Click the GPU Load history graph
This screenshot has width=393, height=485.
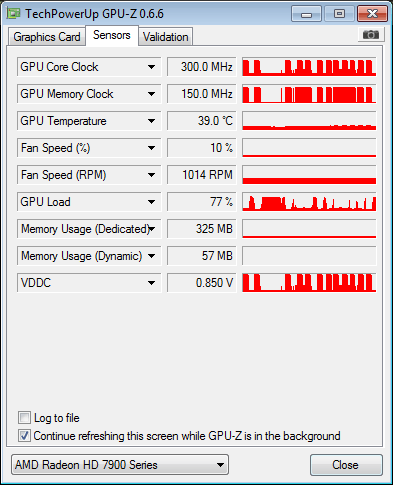309,202
